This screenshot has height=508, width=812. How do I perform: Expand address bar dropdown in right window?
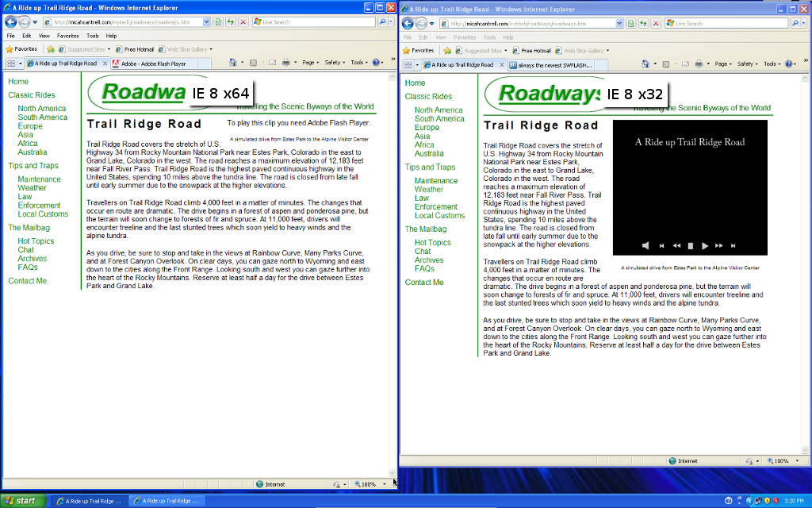coord(619,24)
